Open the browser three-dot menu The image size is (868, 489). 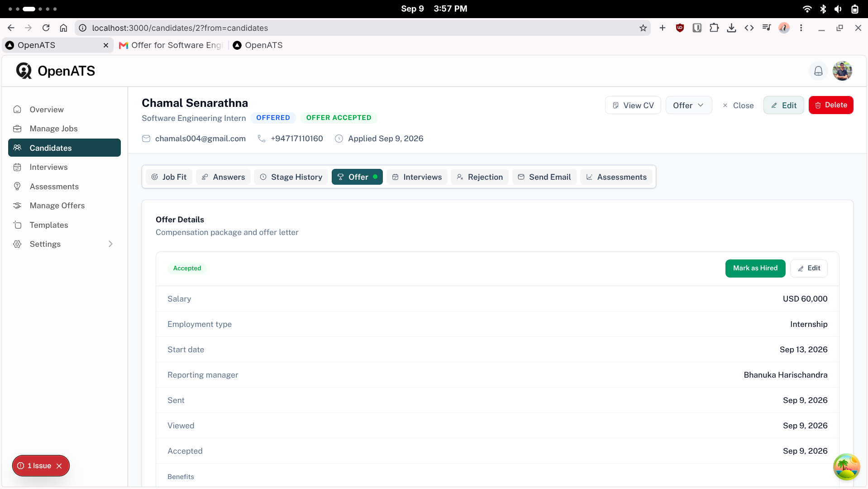(x=801, y=28)
